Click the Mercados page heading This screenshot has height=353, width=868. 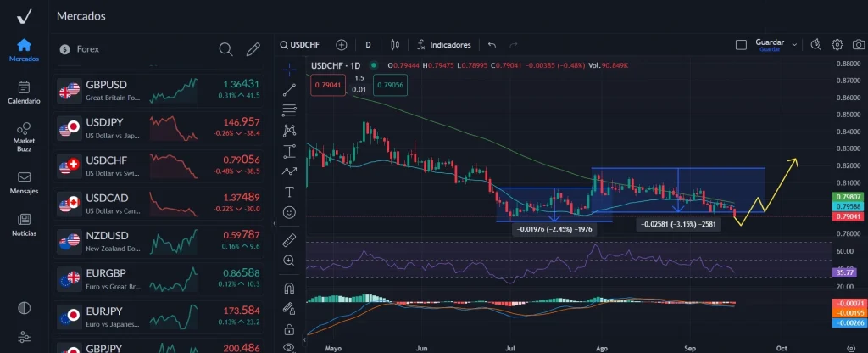click(81, 16)
